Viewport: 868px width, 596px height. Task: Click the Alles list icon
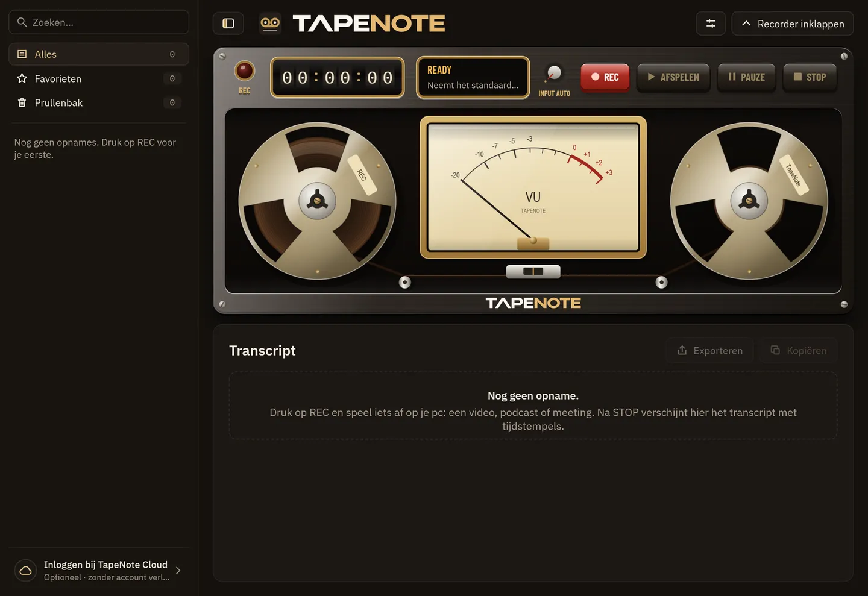coord(22,54)
